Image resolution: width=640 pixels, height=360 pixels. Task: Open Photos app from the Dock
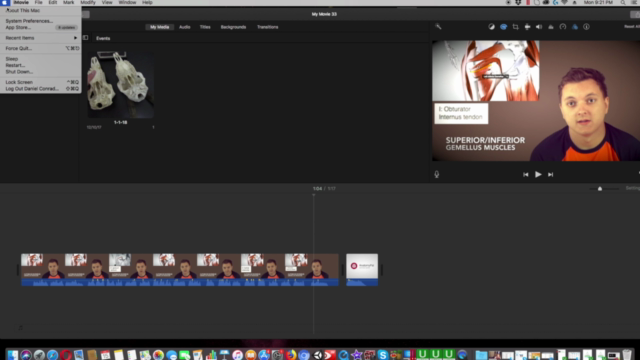pyautogui.click(x=158, y=355)
